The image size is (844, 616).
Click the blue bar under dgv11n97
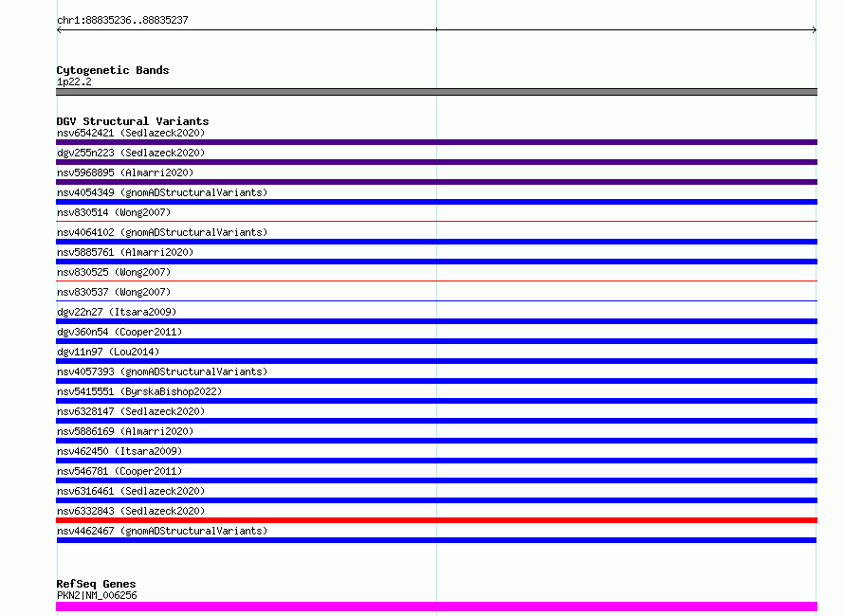click(436, 361)
